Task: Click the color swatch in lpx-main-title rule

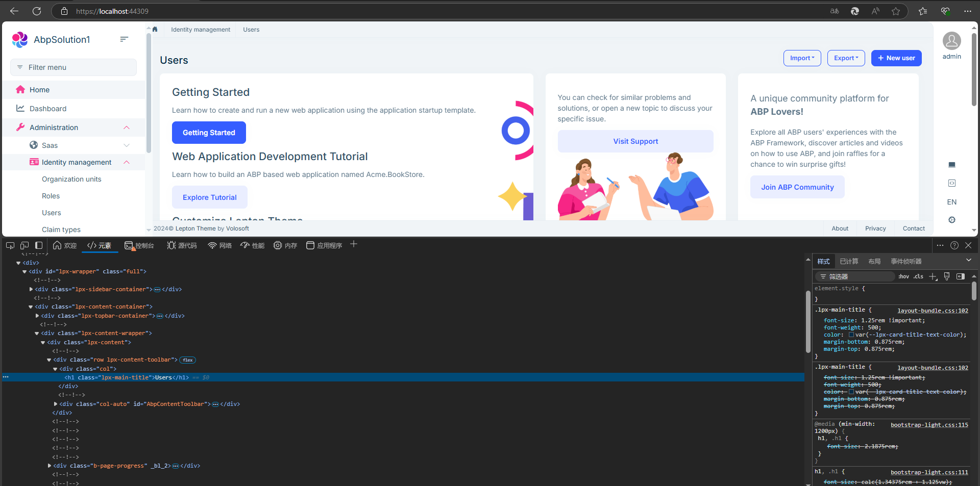Action: (851, 335)
